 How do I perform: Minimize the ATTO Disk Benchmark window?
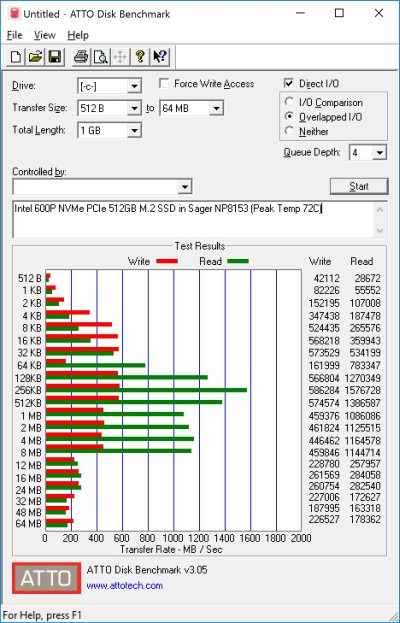coord(301,14)
